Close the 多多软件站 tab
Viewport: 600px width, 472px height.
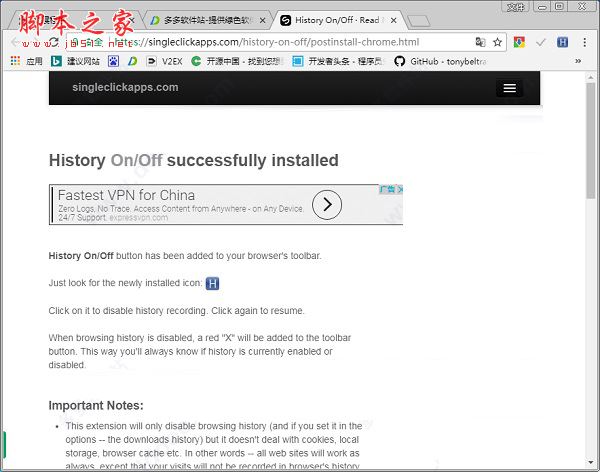click(x=262, y=20)
